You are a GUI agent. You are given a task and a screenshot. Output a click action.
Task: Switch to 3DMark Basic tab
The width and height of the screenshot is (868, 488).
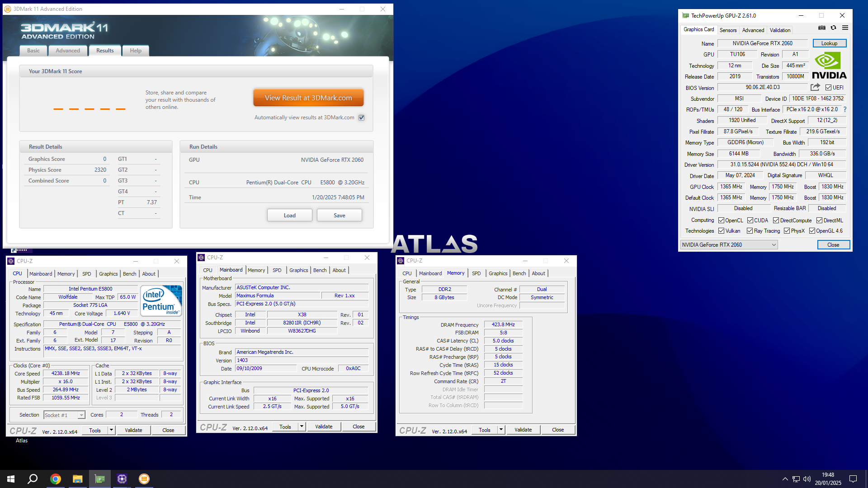click(33, 51)
